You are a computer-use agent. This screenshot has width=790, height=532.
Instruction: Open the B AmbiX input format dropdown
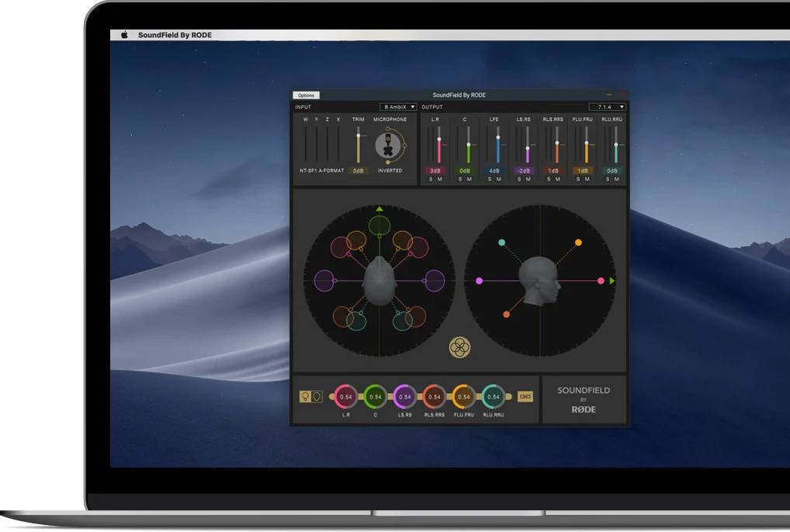(398, 107)
